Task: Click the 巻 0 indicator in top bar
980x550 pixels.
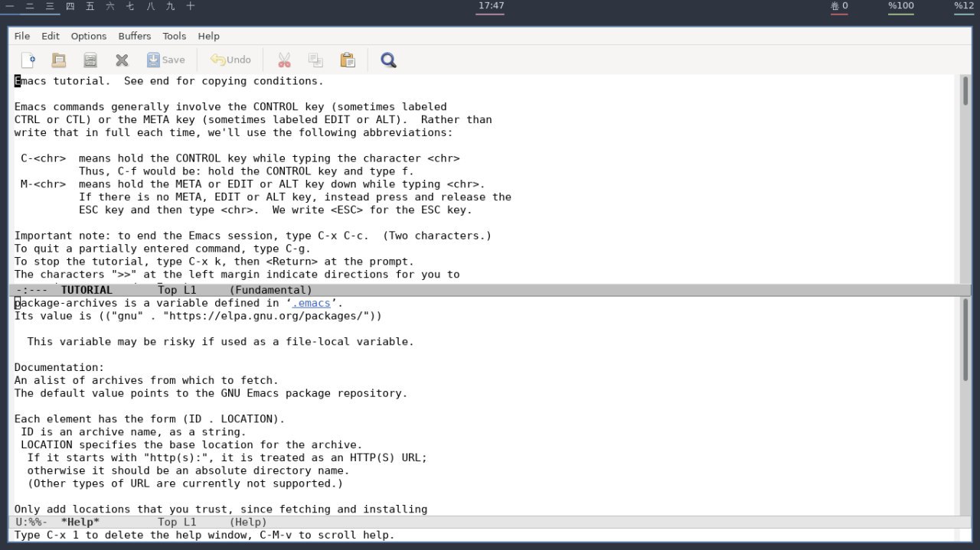Action: click(839, 6)
